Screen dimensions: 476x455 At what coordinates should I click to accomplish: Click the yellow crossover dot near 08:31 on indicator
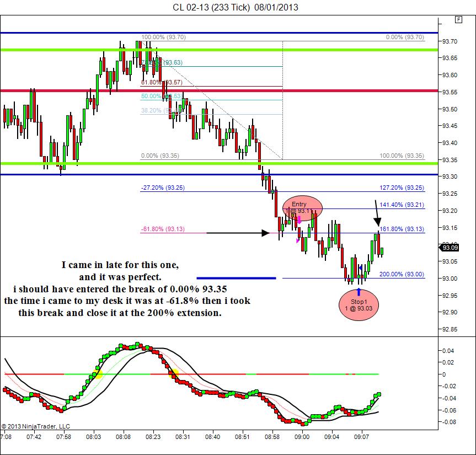pos(174,373)
